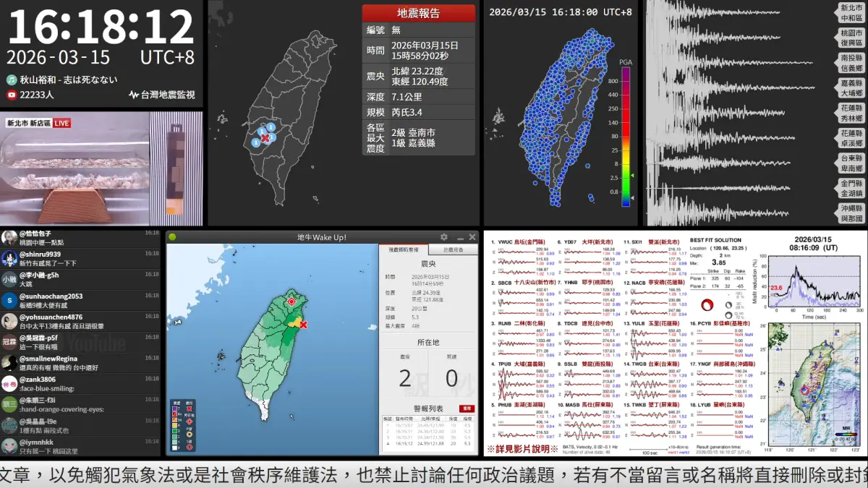Open the settings gear in the 地牛 Wake Up! window

(444, 237)
